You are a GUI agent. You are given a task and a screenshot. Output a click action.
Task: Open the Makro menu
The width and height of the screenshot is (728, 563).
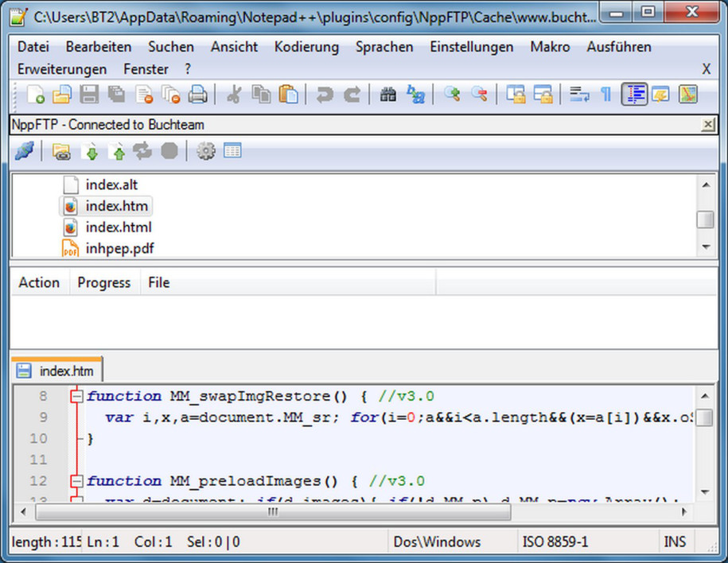[551, 47]
